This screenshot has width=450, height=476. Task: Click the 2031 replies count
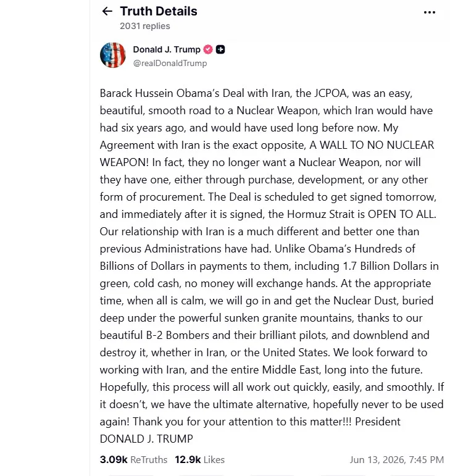coord(144,26)
